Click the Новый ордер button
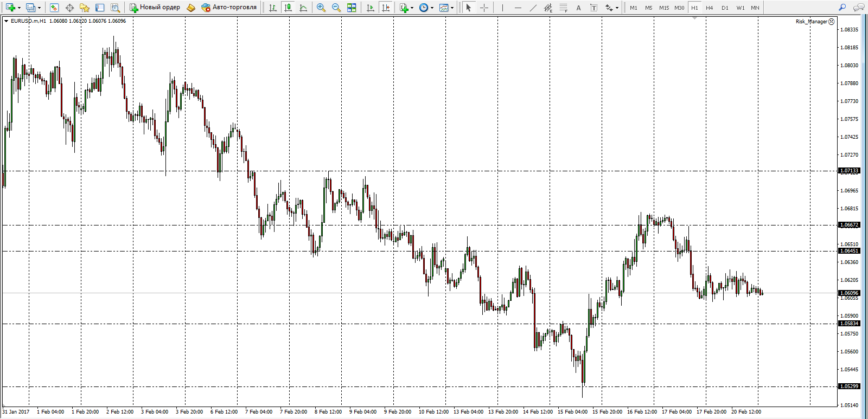The height and width of the screenshot is (419, 868). (155, 8)
